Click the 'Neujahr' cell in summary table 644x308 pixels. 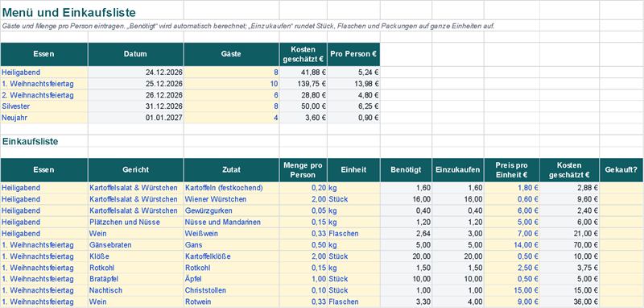[x=44, y=118]
